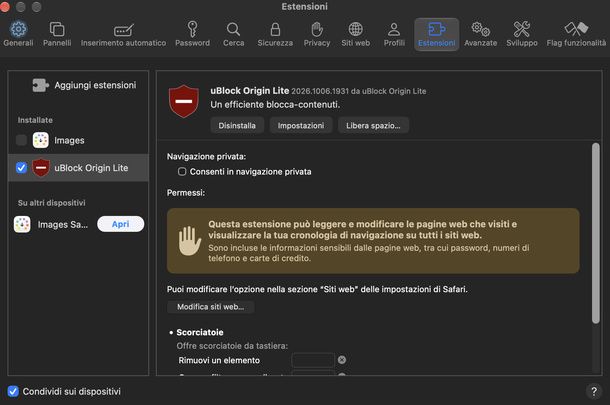The height and width of the screenshot is (405, 610).
Task: Switch to the Cerca tab
Action: pyautogui.click(x=233, y=34)
